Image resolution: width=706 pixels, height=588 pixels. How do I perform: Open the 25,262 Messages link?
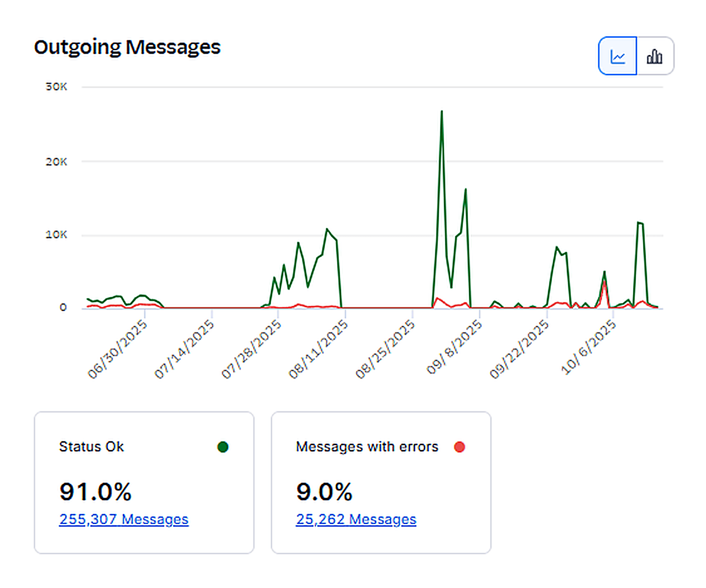(x=356, y=519)
